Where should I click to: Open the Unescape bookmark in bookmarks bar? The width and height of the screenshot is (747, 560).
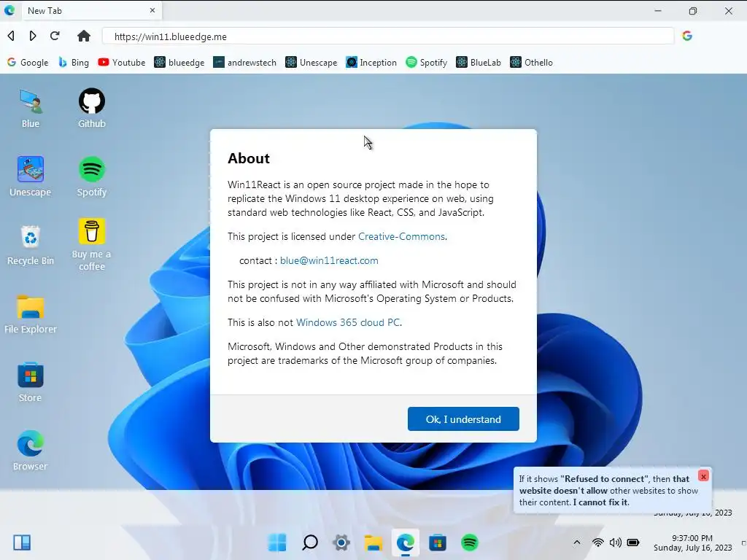[x=311, y=63]
